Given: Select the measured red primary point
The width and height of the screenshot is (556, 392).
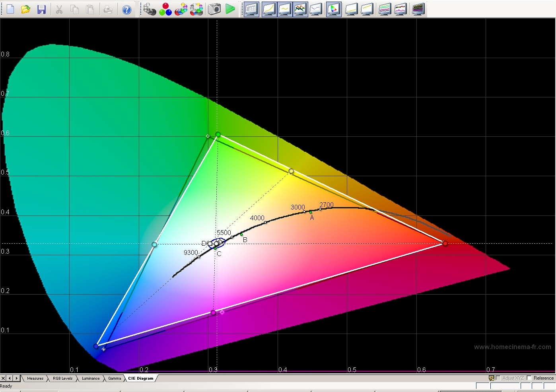Looking at the screenshot, I should [x=445, y=243].
